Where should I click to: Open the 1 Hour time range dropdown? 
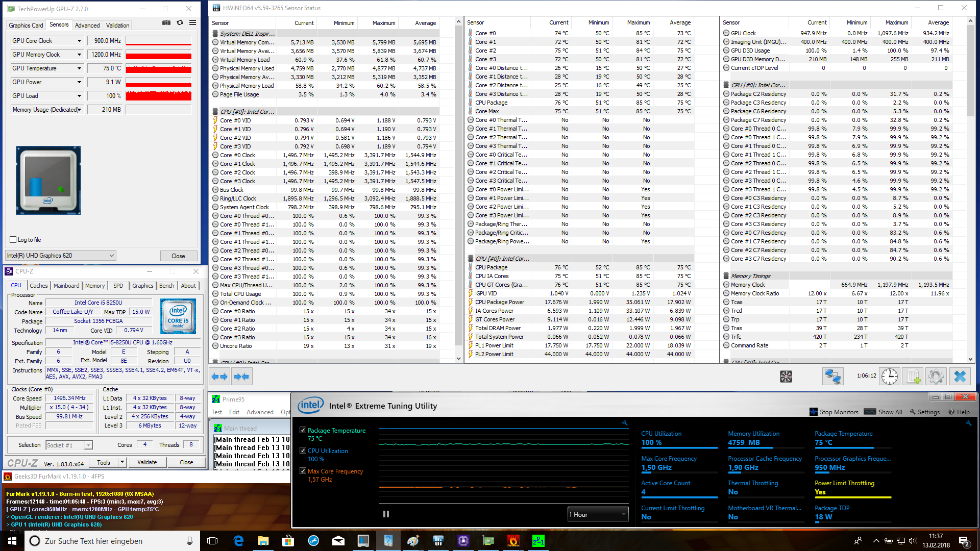[598, 514]
